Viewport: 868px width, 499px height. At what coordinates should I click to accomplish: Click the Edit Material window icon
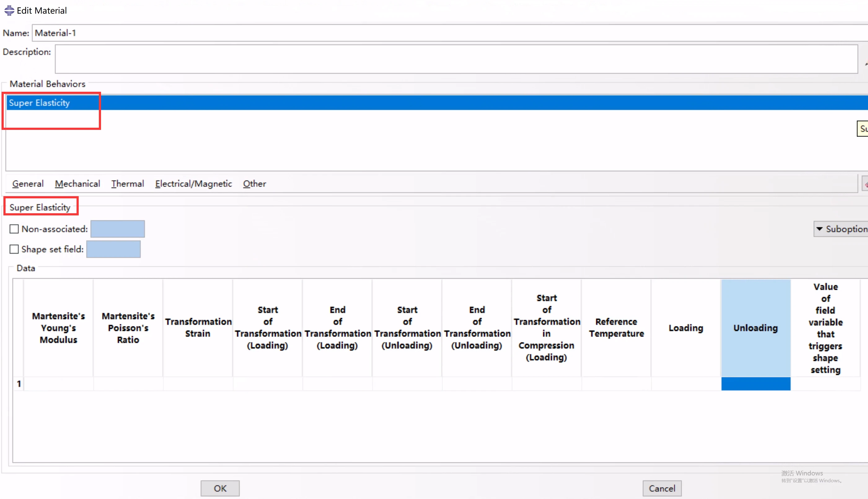(x=9, y=10)
